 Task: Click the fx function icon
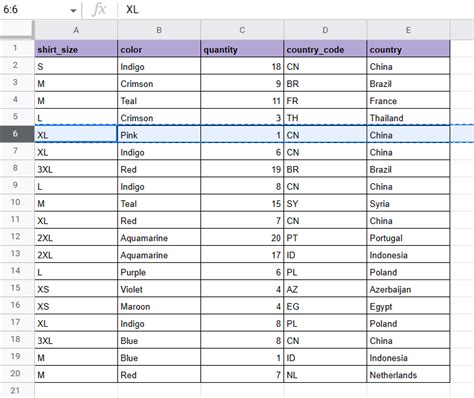tap(99, 9)
